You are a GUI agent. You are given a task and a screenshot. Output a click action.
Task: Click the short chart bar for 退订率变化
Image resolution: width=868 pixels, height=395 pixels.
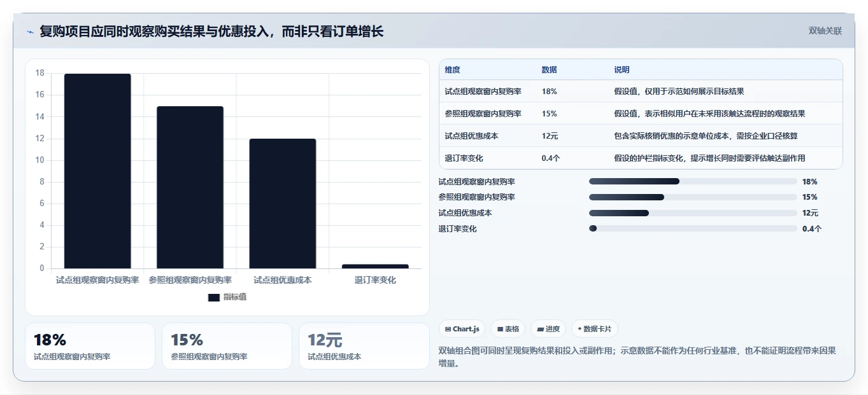click(375, 266)
